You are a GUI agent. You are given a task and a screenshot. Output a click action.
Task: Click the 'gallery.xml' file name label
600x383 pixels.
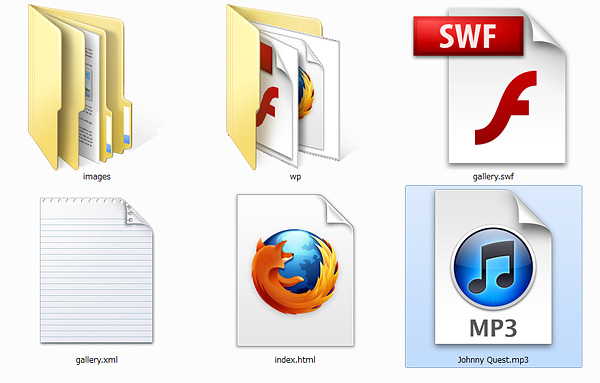pos(96,360)
